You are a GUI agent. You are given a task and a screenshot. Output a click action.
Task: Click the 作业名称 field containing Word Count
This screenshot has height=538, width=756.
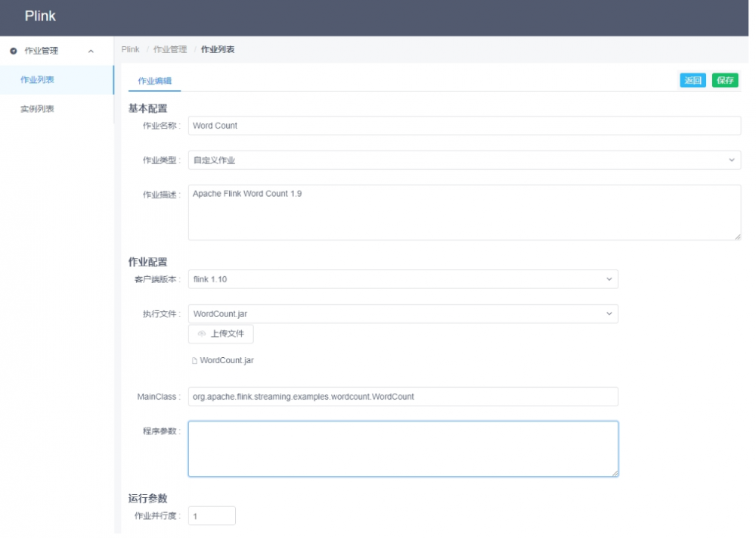coord(464,126)
